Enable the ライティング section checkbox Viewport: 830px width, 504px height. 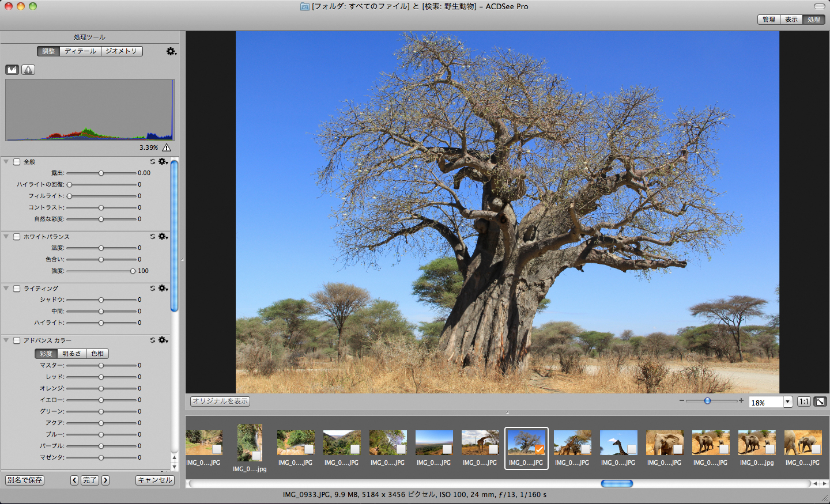tap(17, 289)
